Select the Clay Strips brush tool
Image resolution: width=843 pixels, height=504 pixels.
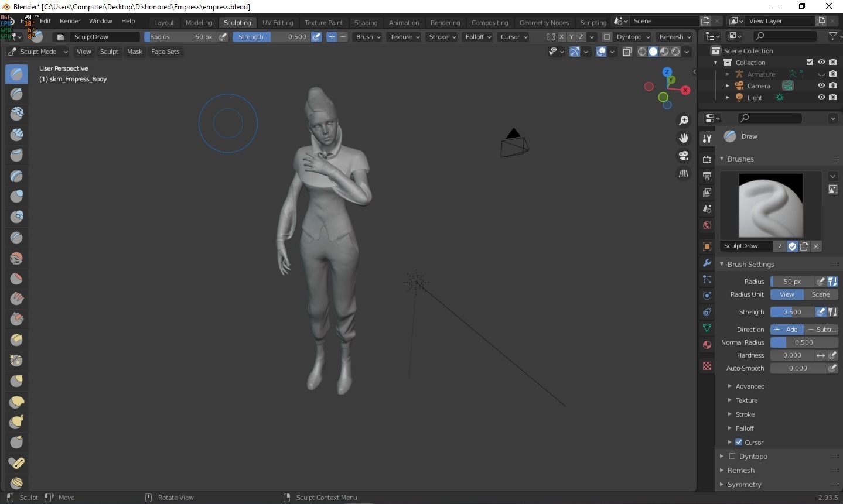[x=16, y=135]
